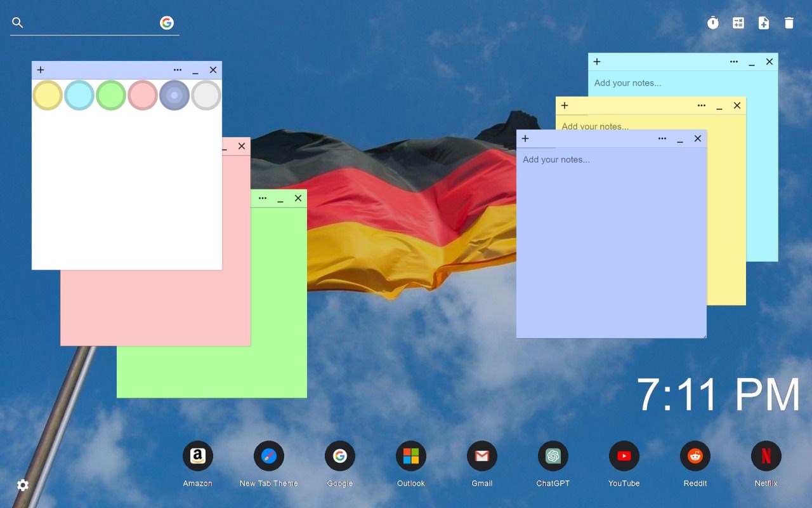Click the cyan note's text area
This screenshot has height=508, width=812.
coord(683,83)
